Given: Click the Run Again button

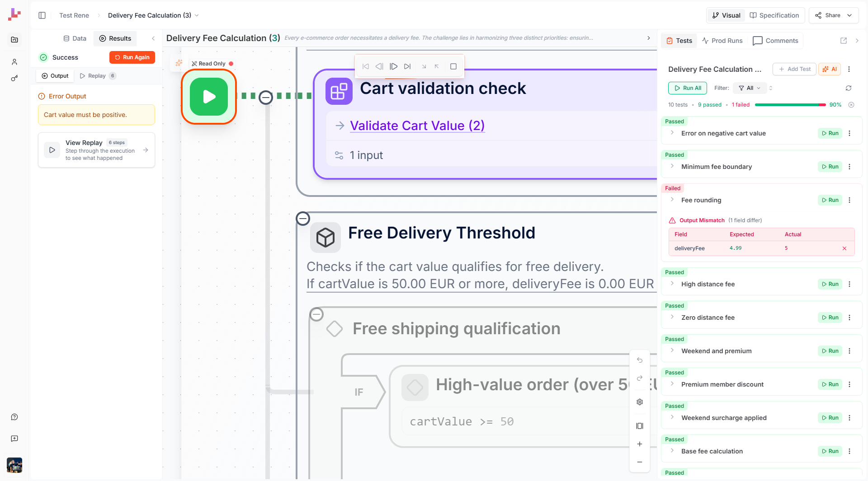Looking at the screenshot, I should 132,57.
